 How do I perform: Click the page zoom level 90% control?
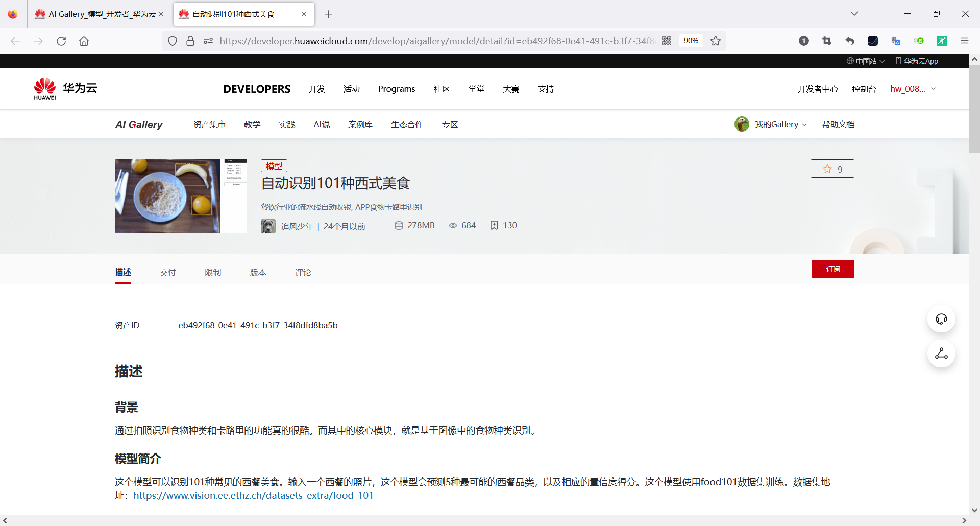[691, 41]
